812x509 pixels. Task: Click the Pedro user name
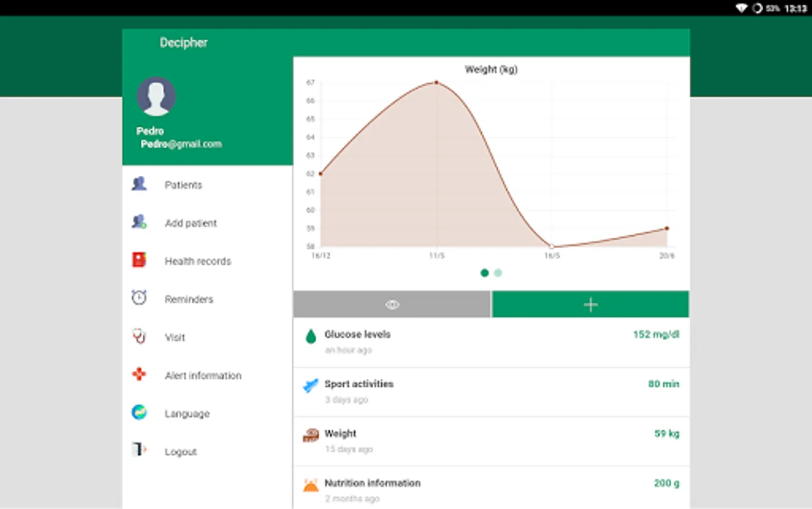[x=150, y=131]
